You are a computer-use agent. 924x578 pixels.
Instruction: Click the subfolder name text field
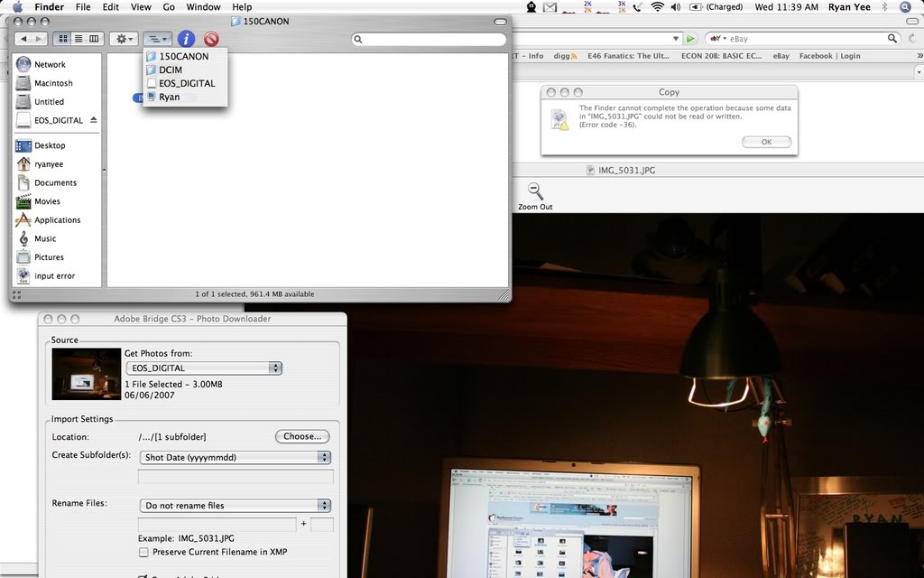coord(236,477)
